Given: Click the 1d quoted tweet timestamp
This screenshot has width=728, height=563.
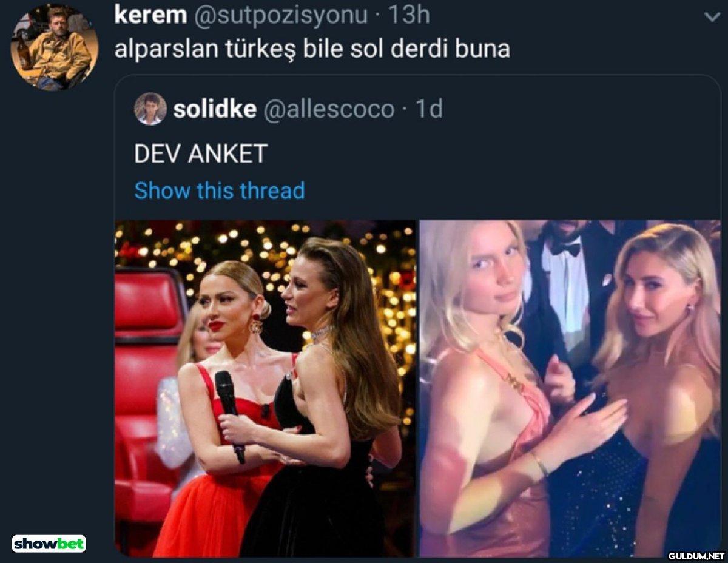Looking at the screenshot, I should pyautogui.click(x=428, y=109).
